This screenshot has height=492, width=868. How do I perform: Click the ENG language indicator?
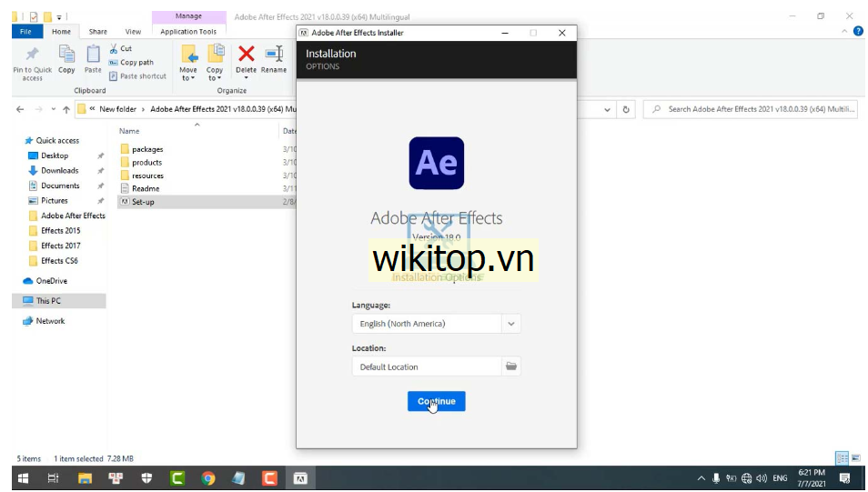click(x=780, y=478)
